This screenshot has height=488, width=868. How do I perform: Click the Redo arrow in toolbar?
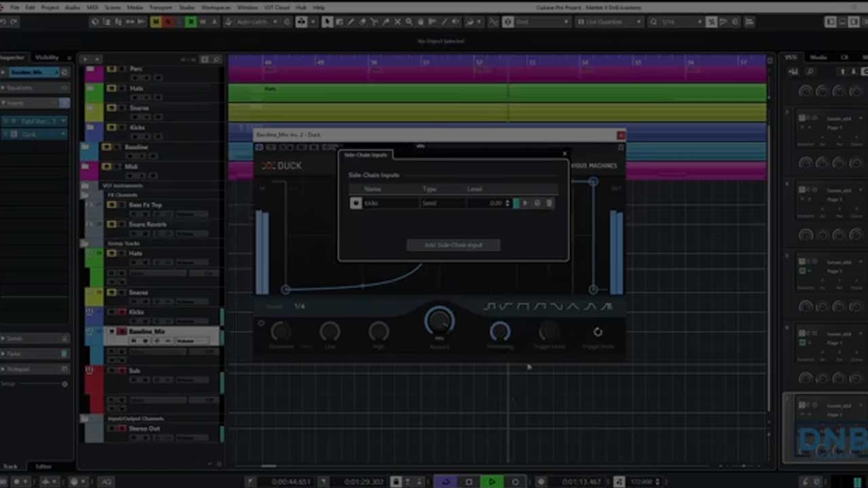coord(14,22)
